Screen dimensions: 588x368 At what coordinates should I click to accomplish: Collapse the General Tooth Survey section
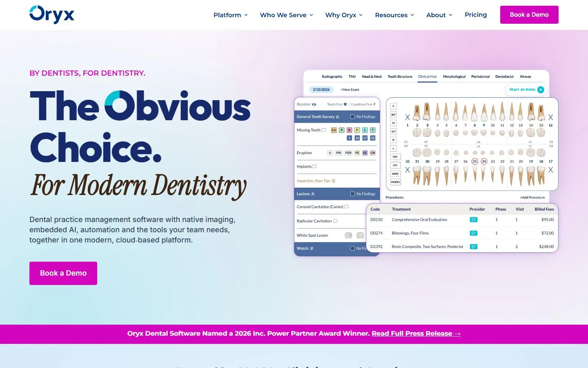coord(337,117)
